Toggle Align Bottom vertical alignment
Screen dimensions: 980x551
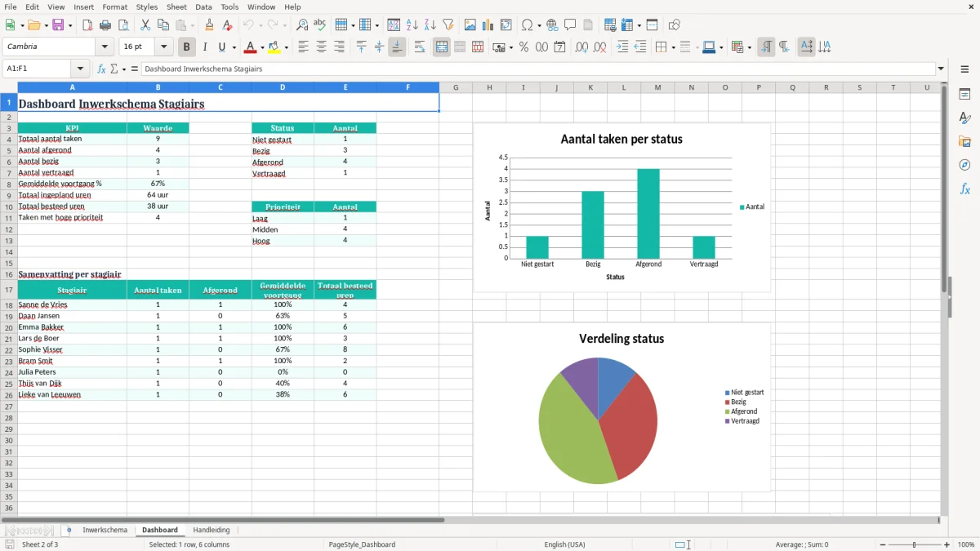tap(397, 47)
